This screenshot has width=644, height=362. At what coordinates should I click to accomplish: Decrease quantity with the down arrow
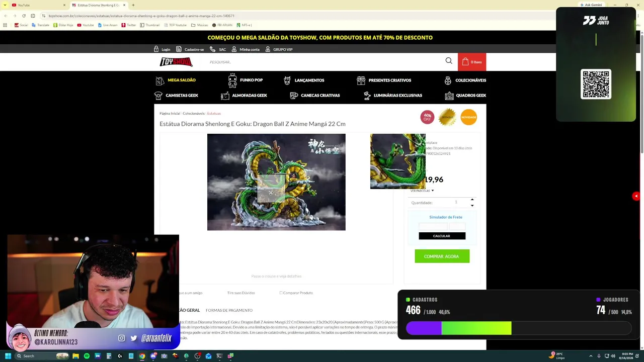point(472,205)
